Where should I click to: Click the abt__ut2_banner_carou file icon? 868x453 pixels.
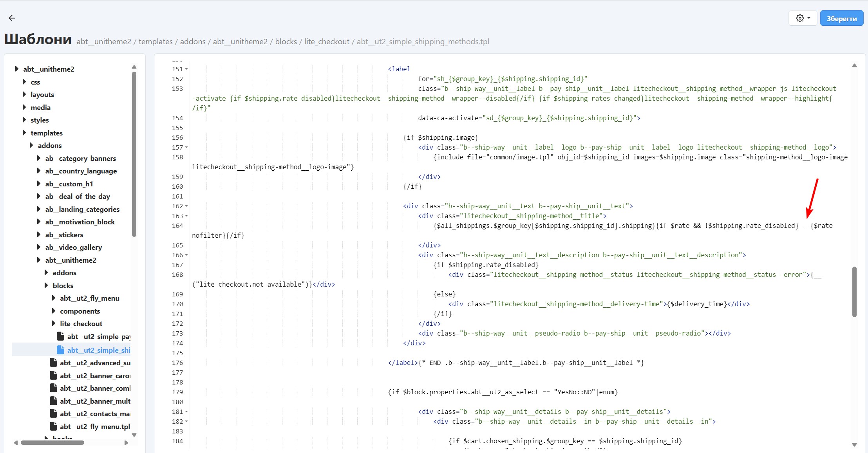pyautogui.click(x=54, y=375)
